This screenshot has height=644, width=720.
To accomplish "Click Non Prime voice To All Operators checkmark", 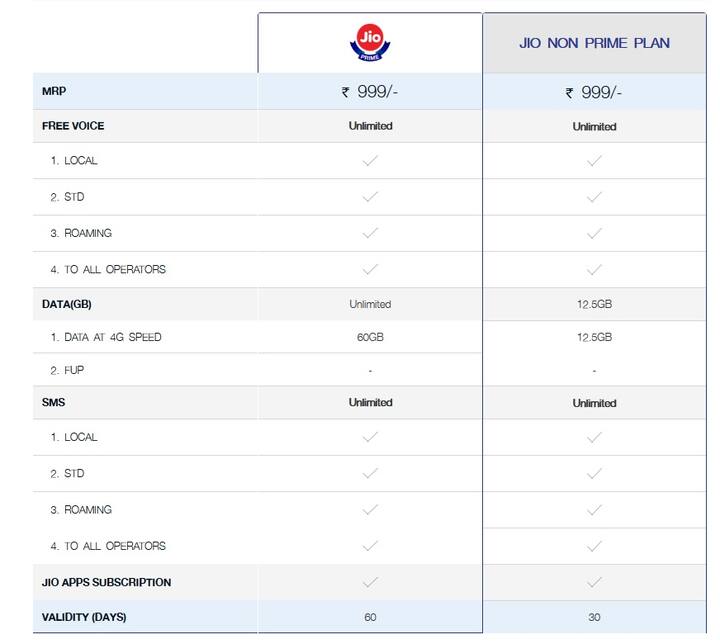I will [594, 270].
